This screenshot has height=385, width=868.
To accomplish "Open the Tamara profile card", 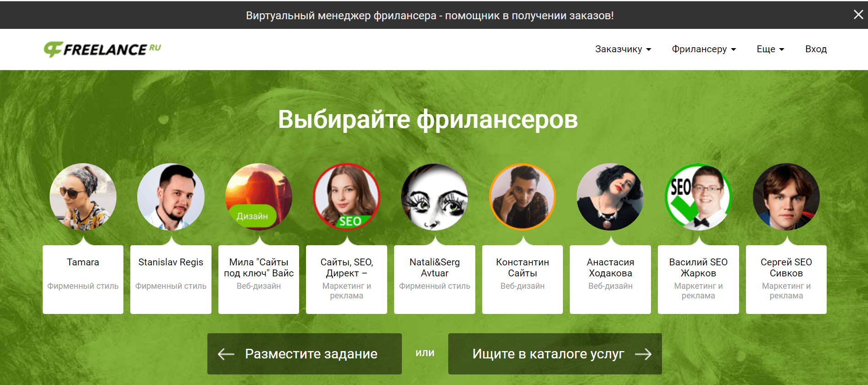I will (83, 279).
